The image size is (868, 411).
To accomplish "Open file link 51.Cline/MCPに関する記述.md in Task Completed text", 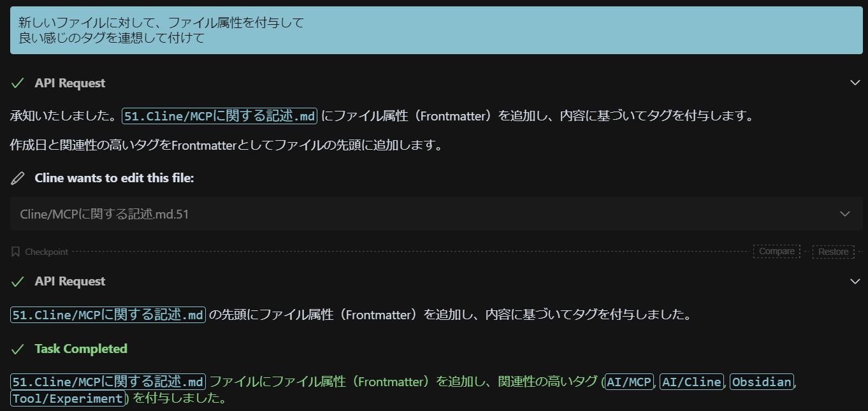I will pos(108,382).
